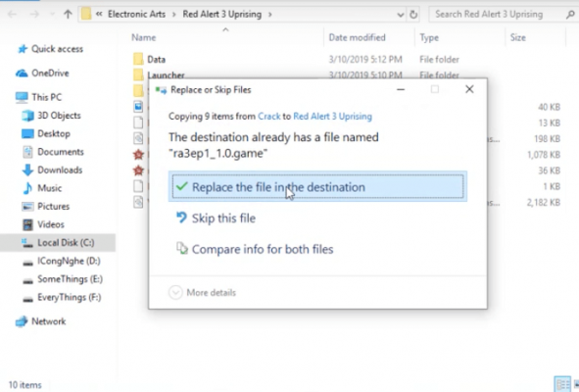Open Videos in navigation pane

coord(51,224)
